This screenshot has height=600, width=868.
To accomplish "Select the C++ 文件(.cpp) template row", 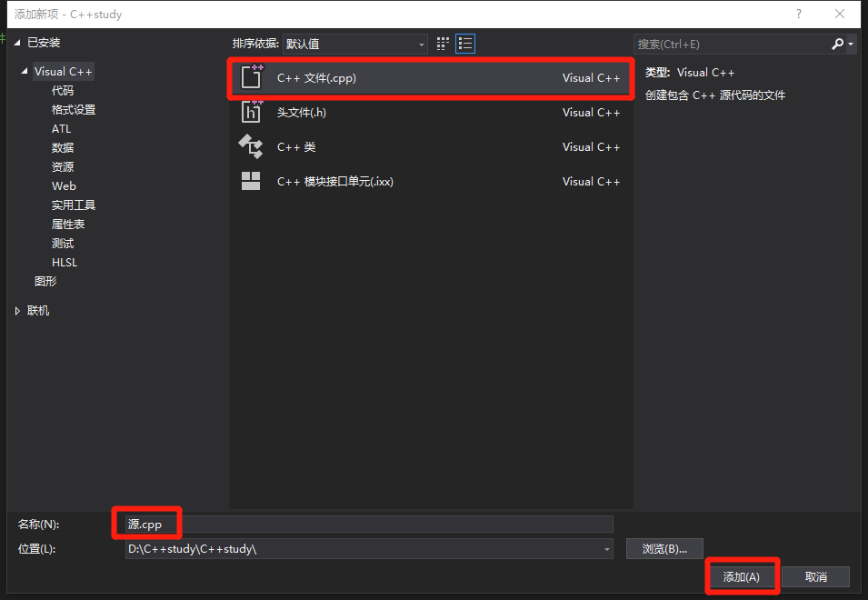I will (x=431, y=78).
